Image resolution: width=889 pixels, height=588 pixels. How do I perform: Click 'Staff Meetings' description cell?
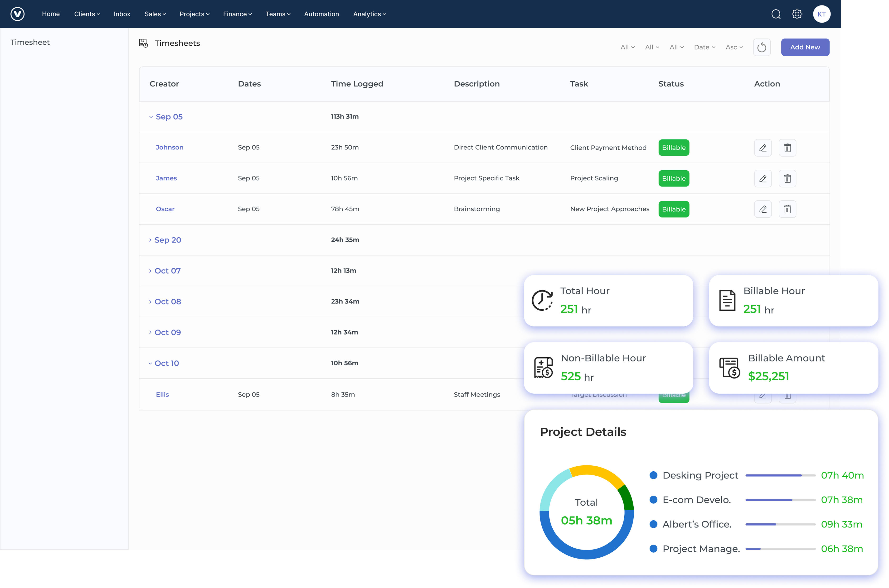click(476, 395)
